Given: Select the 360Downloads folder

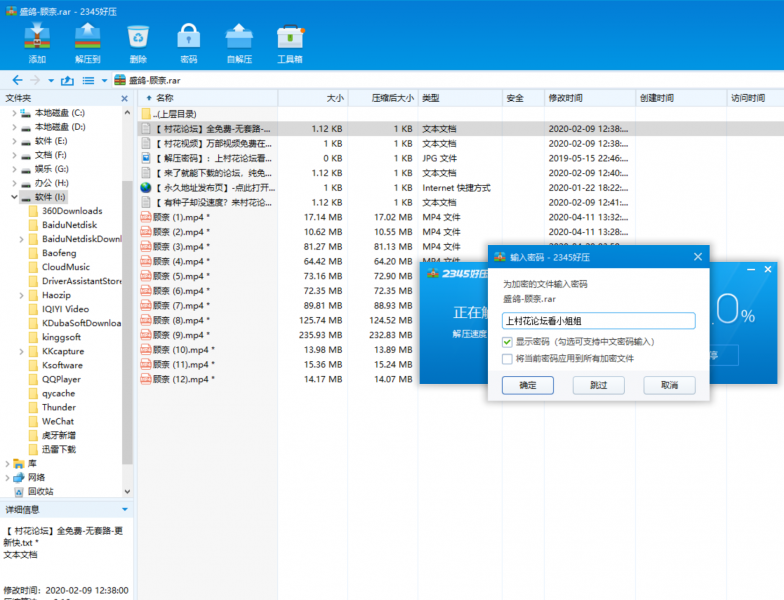Looking at the screenshot, I should [x=72, y=211].
